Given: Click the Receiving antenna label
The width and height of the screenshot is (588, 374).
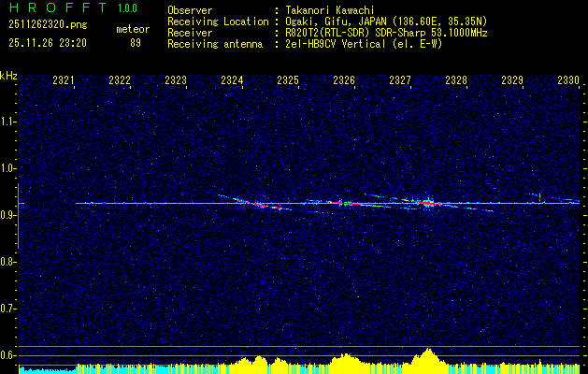Looking at the screenshot, I should (215, 44).
